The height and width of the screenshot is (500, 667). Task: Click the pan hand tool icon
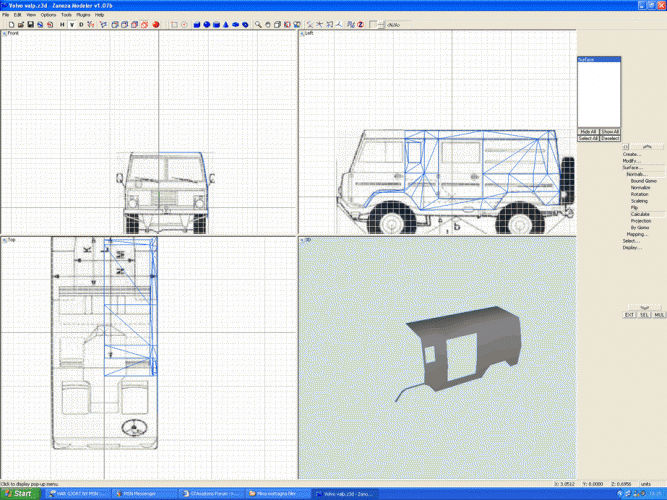[269, 24]
